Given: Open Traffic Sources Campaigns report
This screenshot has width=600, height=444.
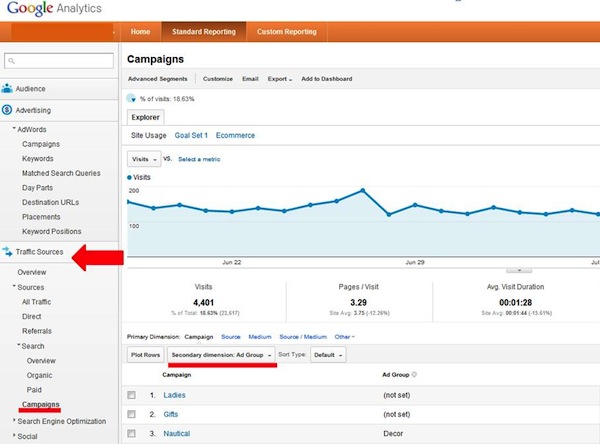Looking at the screenshot, I should click(41, 404).
